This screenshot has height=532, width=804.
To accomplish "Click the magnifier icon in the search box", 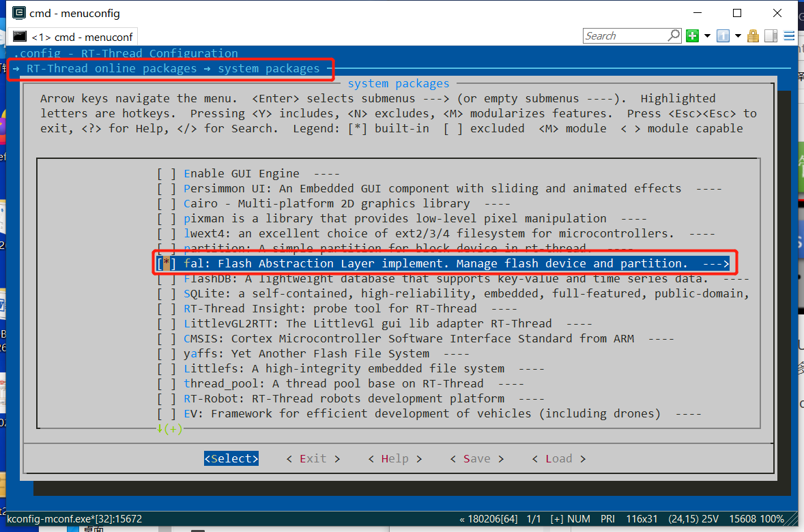I will pyautogui.click(x=674, y=35).
